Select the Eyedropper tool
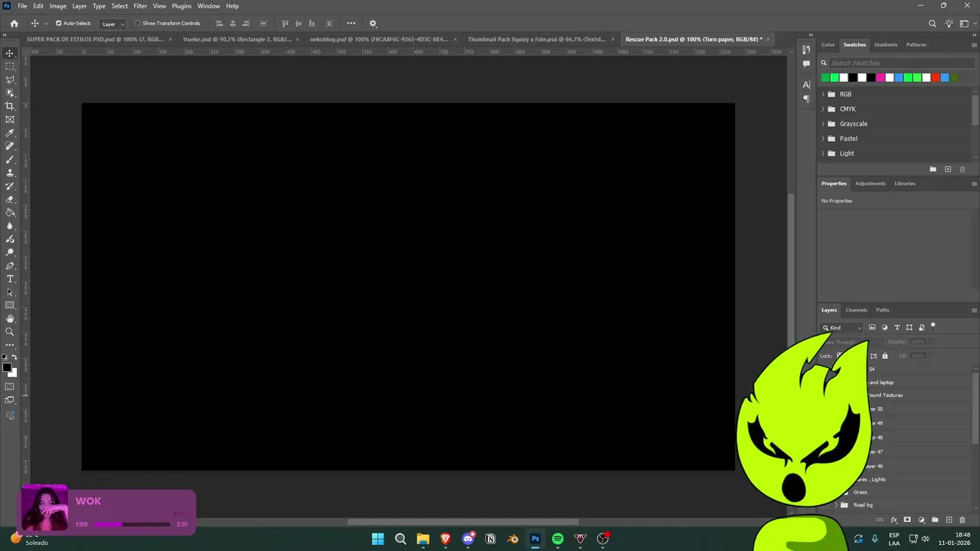The height and width of the screenshot is (551, 980). coord(10,132)
